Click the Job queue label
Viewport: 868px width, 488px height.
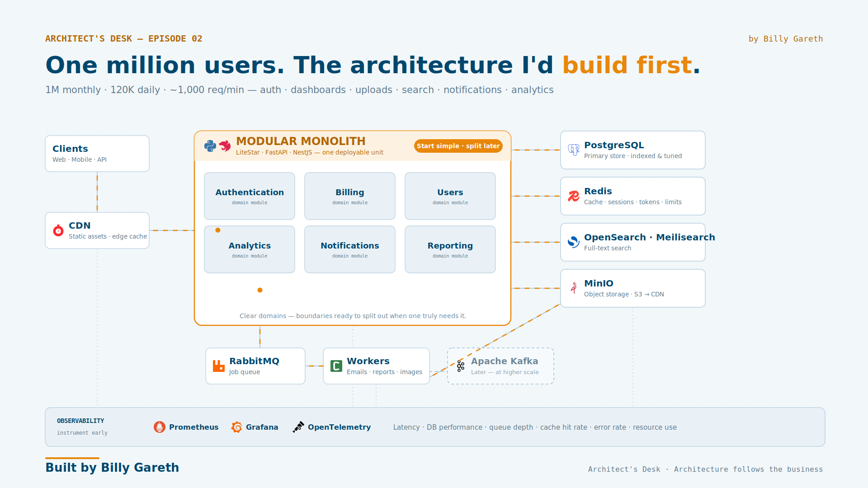point(244,372)
